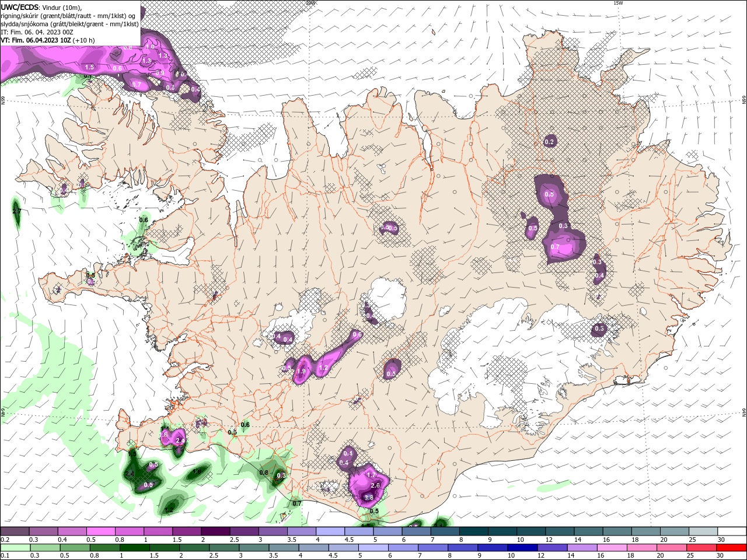Screen dimensions: 747x560
Task: Select the light pink 16 rain legend swatch
Action: [x=611, y=548]
